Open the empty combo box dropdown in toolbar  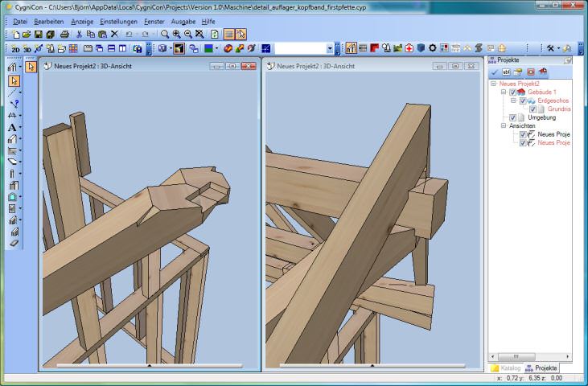(x=329, y=49)
